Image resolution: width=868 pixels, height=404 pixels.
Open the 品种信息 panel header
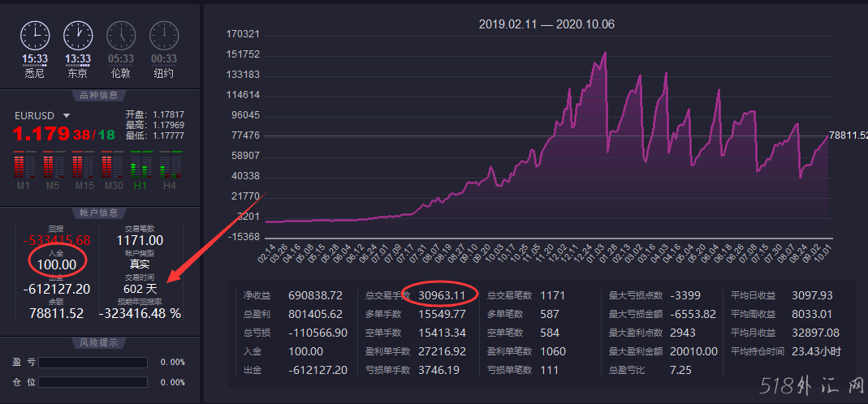pyautogui.click(x=99, y=95)
